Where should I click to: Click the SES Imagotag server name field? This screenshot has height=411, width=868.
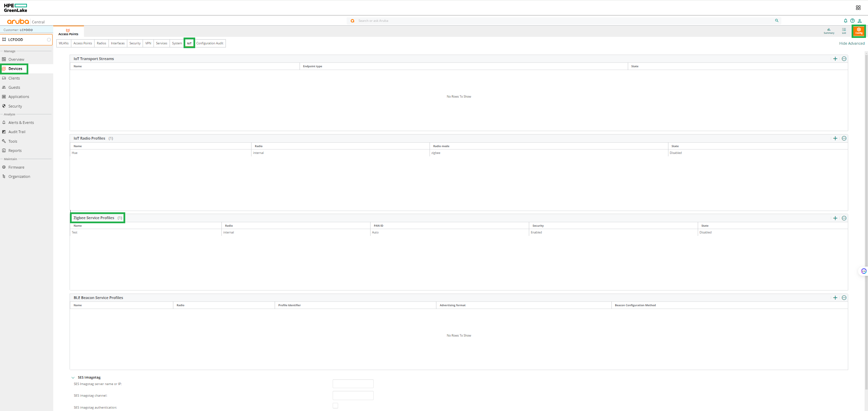353,384
